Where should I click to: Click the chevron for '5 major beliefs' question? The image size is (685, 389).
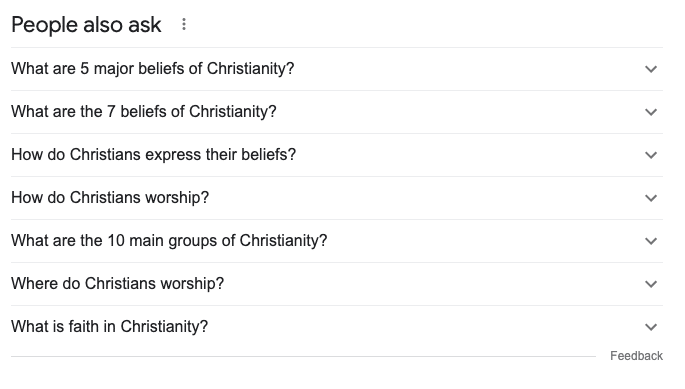(x=651, y=69)
